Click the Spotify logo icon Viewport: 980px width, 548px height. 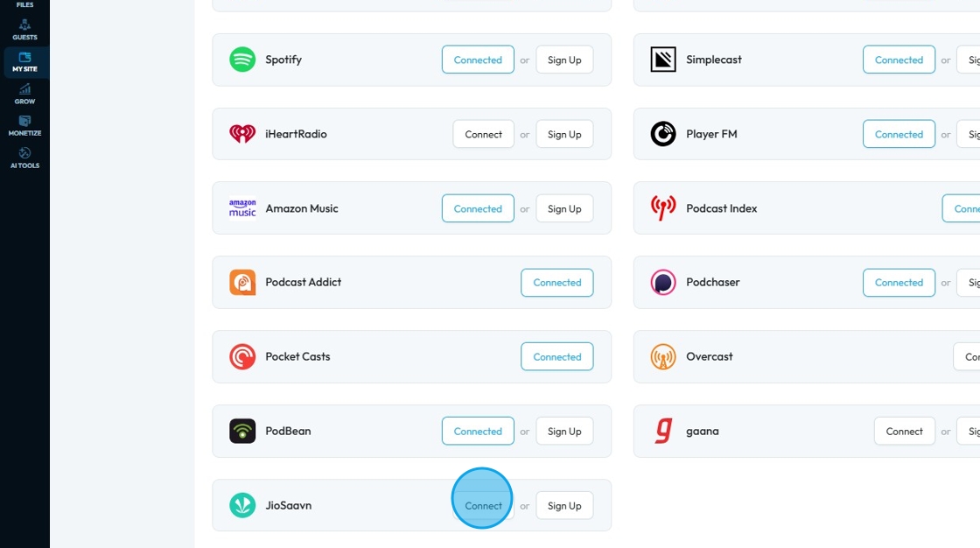[242, 60]
